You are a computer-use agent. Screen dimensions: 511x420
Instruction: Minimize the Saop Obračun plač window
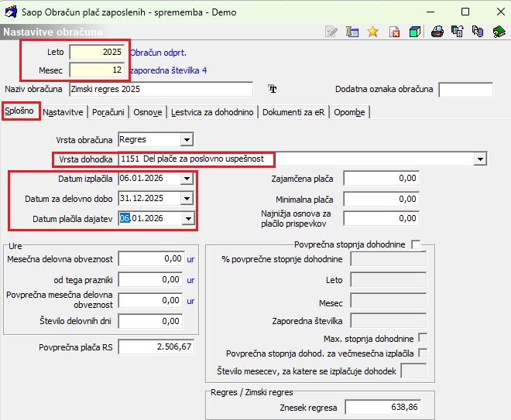coord(430,12)
